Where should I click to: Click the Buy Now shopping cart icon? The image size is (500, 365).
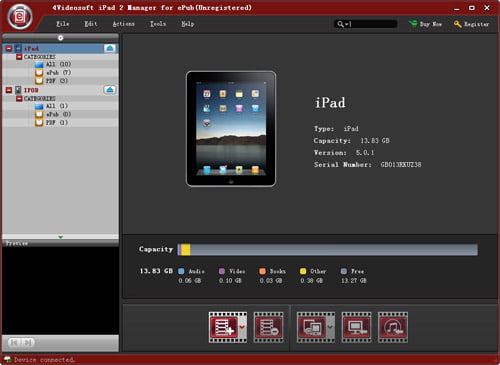[x=413, y=23]
